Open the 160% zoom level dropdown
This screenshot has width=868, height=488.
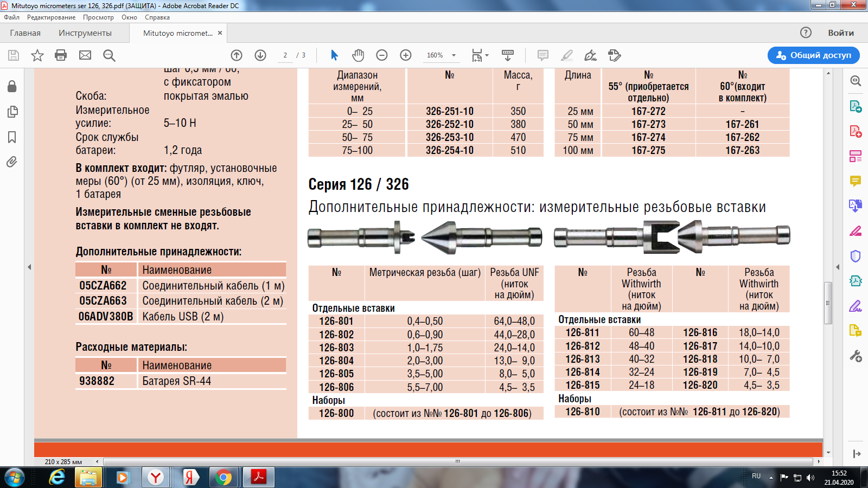coord(454,55)
